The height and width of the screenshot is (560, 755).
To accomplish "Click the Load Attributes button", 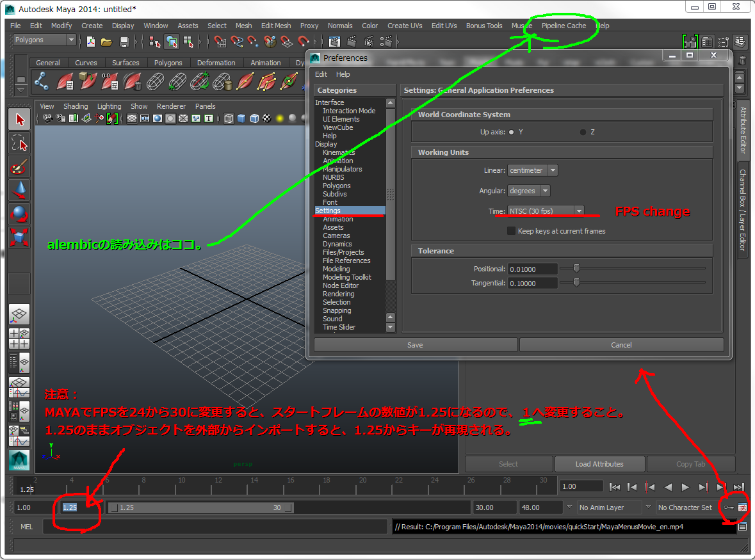I will (x=599, y=464).
